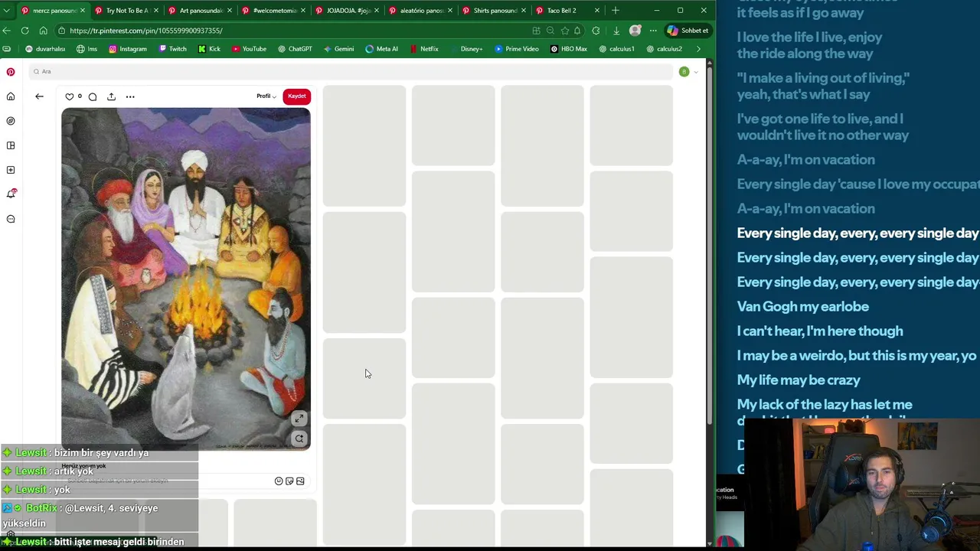Open the Explore compass icon in the sidebar
The width and height of the screenshot is (980, 551).
point(11,121)
